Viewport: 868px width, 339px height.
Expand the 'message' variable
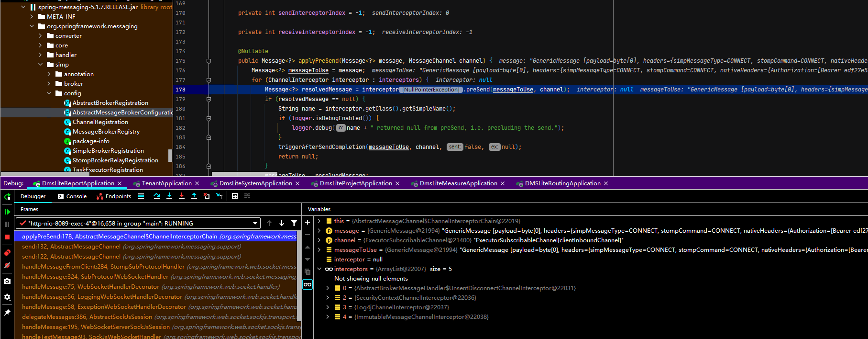point(319,231)
